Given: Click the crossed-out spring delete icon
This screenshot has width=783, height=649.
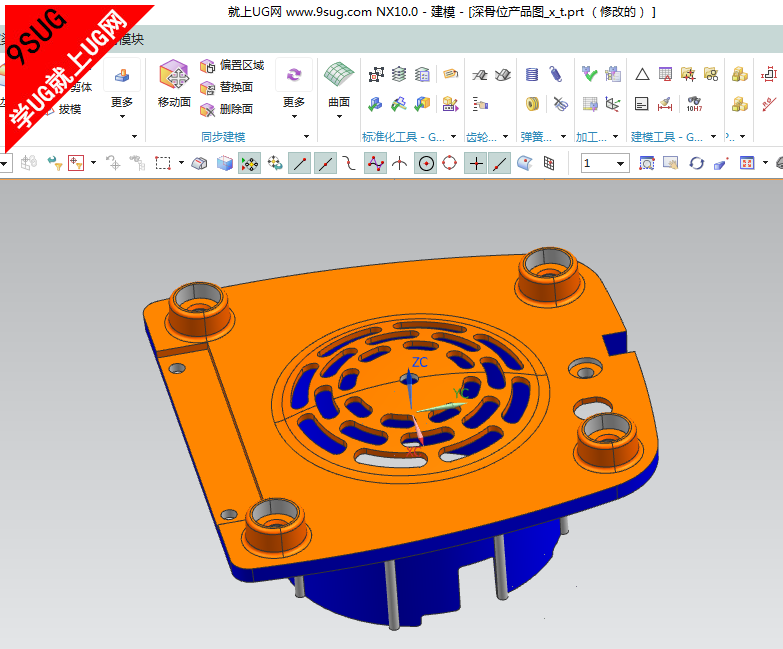Looking at the screenshot, I should click(x=560, y=104).
